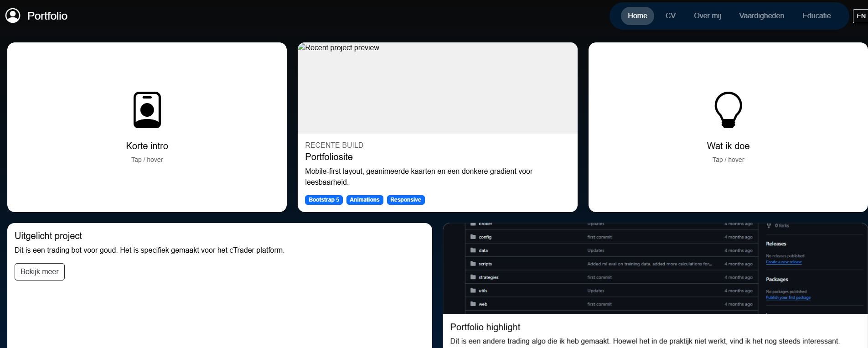Viewport: 868px width, 348px height.
Task: Click the Recent project preview image
Action: tap(437, 88)
